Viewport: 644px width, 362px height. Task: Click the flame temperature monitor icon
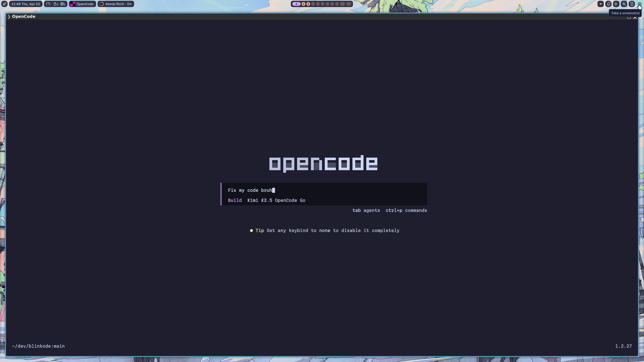tap(55, 4)
